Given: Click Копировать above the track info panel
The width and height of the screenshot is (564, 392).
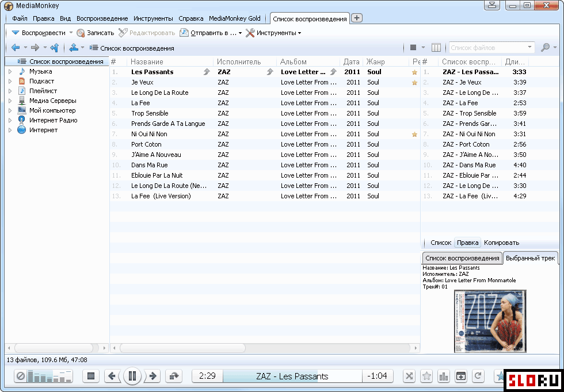Looking at the screenshot, I should coord(501,243).
